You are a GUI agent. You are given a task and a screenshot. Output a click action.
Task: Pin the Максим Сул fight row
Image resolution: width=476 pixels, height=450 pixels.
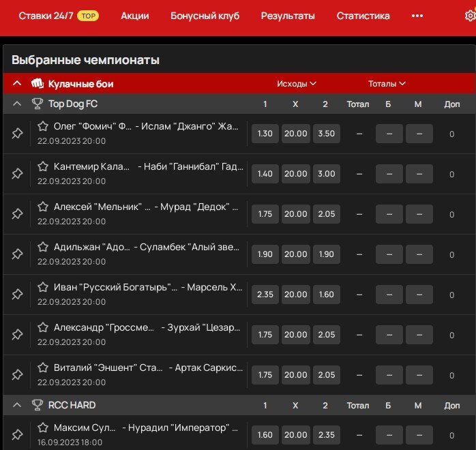coord(17,435)
